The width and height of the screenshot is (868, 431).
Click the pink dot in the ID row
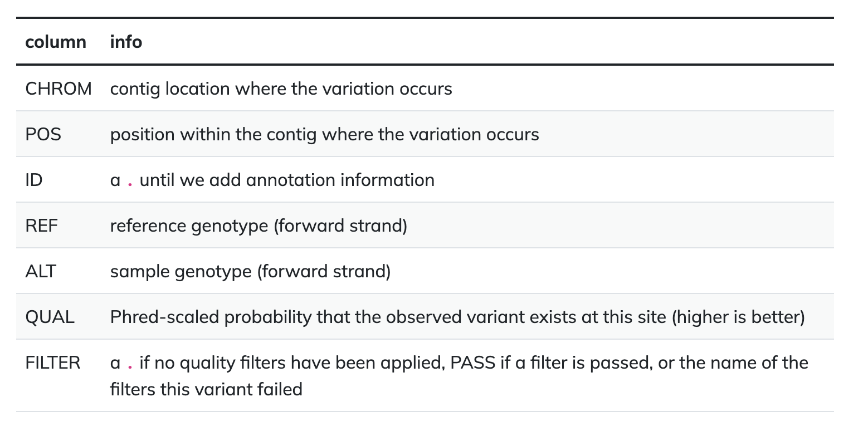pos(130,184)
